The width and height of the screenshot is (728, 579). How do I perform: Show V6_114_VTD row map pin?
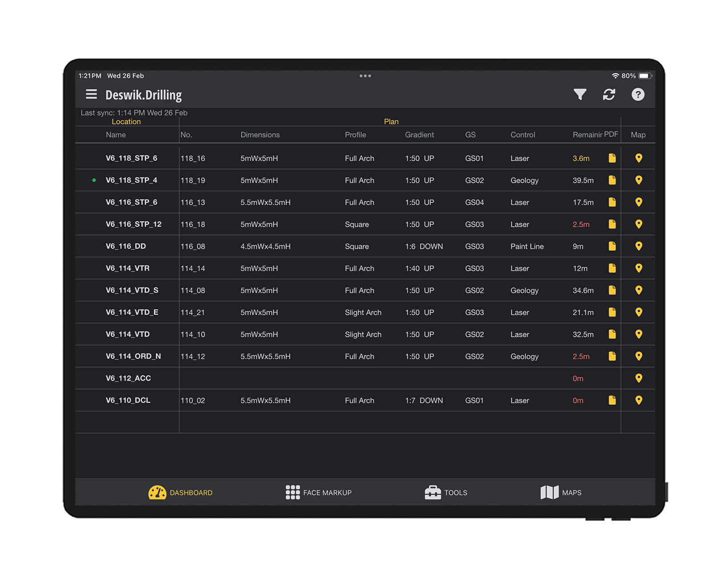click(x=638, y=334)
